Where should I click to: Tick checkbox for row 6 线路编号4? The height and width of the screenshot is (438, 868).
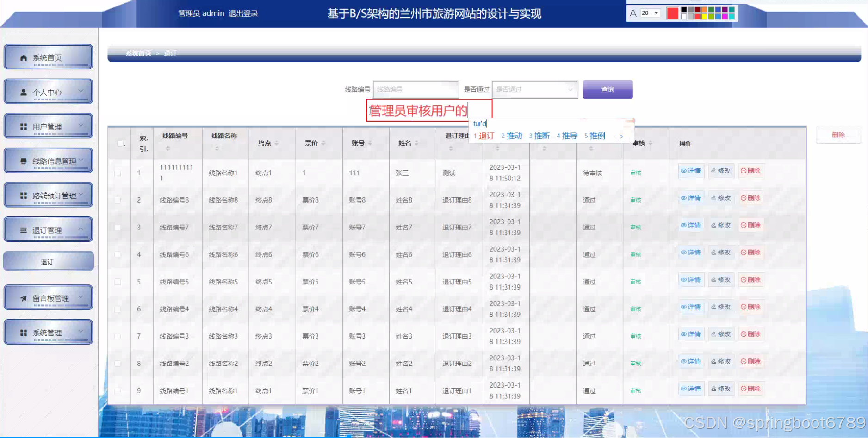click(118, 309)
